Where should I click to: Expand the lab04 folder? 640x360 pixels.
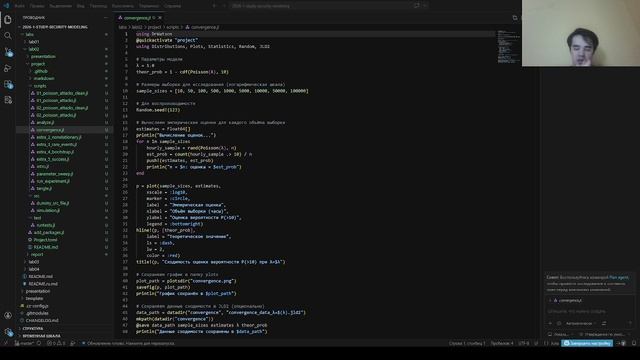34,269
